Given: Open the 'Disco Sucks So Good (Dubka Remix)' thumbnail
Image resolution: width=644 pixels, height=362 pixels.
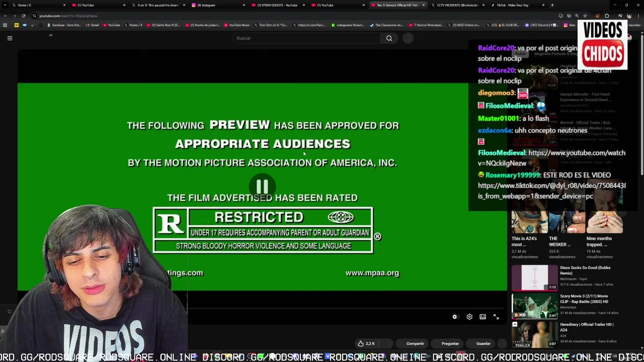Looking at the screenshot, I should pos(534,278).
